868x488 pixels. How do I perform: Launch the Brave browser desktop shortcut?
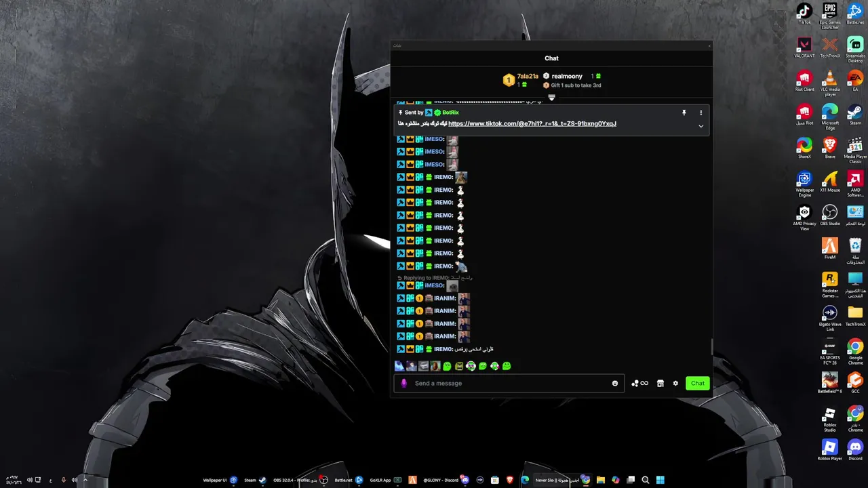click(x=830, y=148)
